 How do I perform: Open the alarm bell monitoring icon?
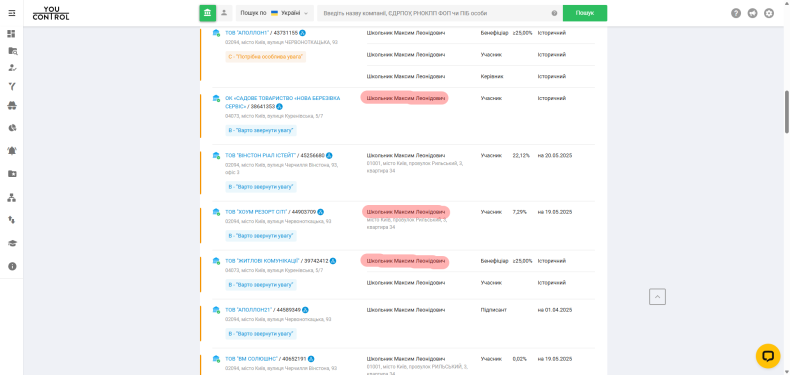12,150
